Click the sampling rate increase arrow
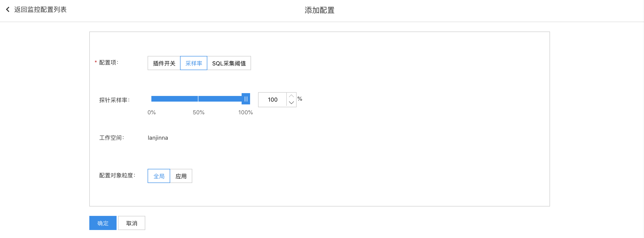Viewport: 644px width, 238px height. pyautogui.click(x=291, y=96)
